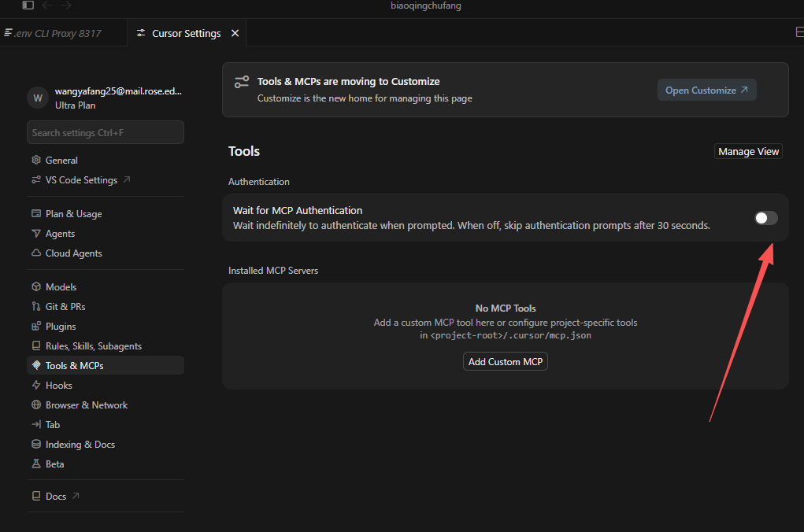Screen dimensions: 804x532
Task: Open the Beta settings section
Action: [105, 464]
